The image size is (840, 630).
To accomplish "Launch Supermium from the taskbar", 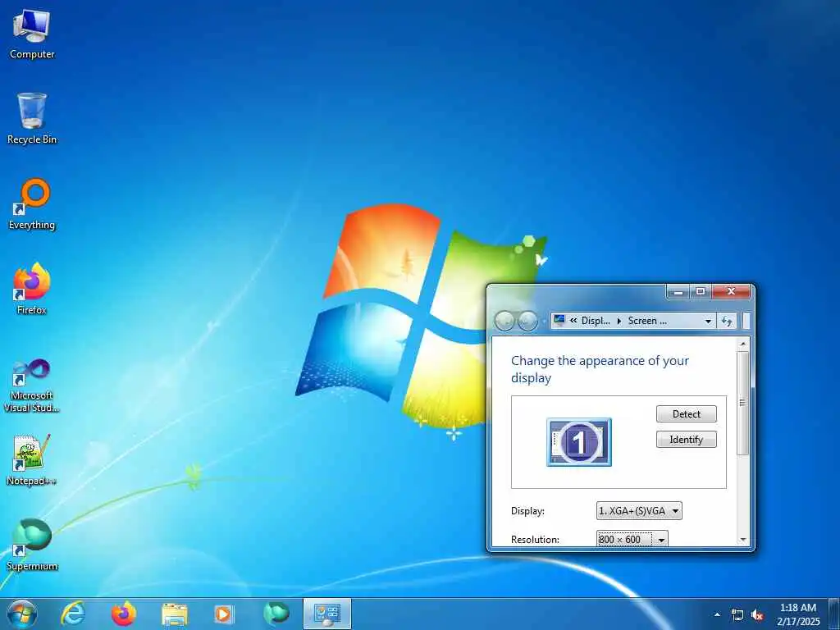I will pyautogui.click(x=276, y=614).
